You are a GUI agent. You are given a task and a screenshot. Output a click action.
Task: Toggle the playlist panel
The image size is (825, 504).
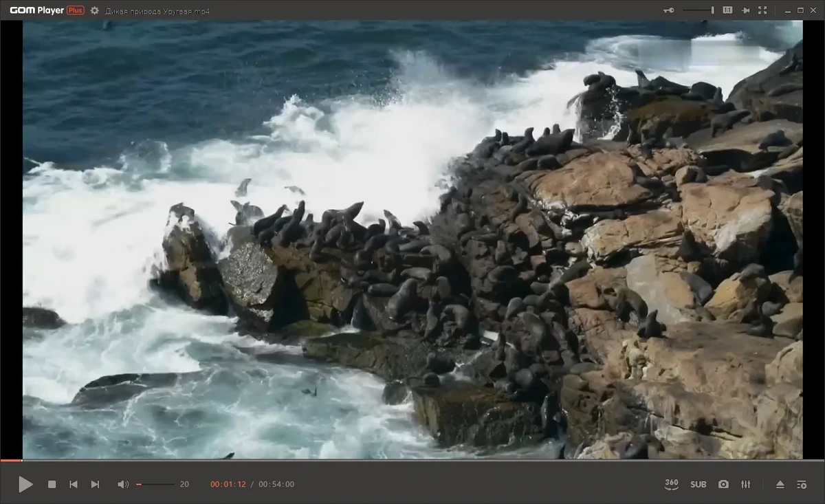801,484
